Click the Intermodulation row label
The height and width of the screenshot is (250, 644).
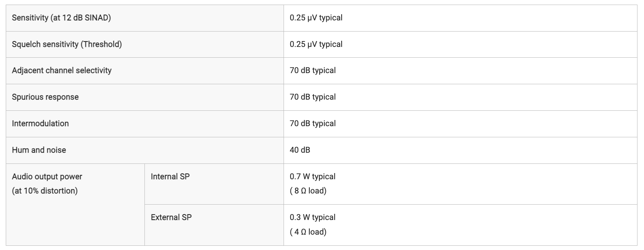pos(40,123)
